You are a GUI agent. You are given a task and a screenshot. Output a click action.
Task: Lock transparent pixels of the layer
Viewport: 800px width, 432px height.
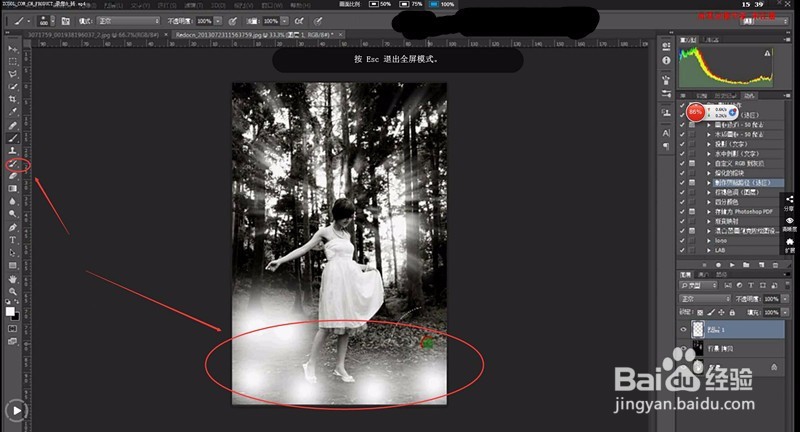tap(700, 312)
